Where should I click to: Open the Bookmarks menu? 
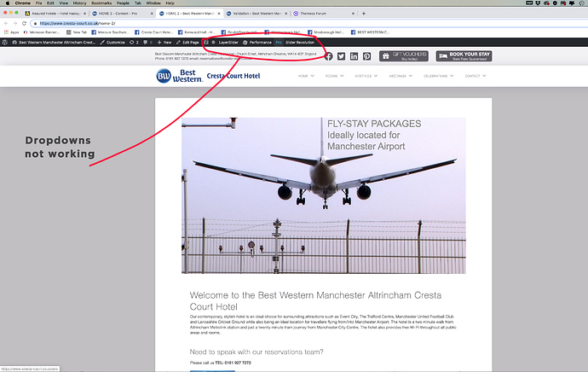pos(101,3)
